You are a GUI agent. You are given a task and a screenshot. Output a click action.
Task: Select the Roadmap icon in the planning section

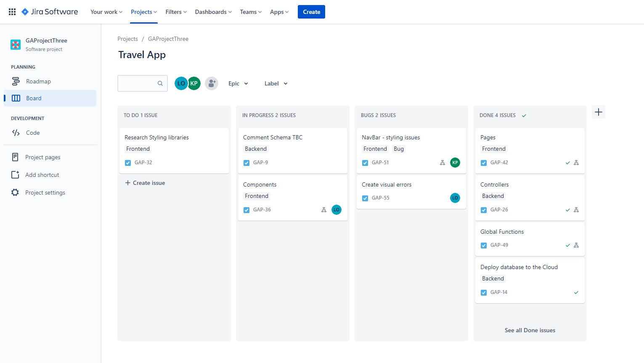[16, 81]
